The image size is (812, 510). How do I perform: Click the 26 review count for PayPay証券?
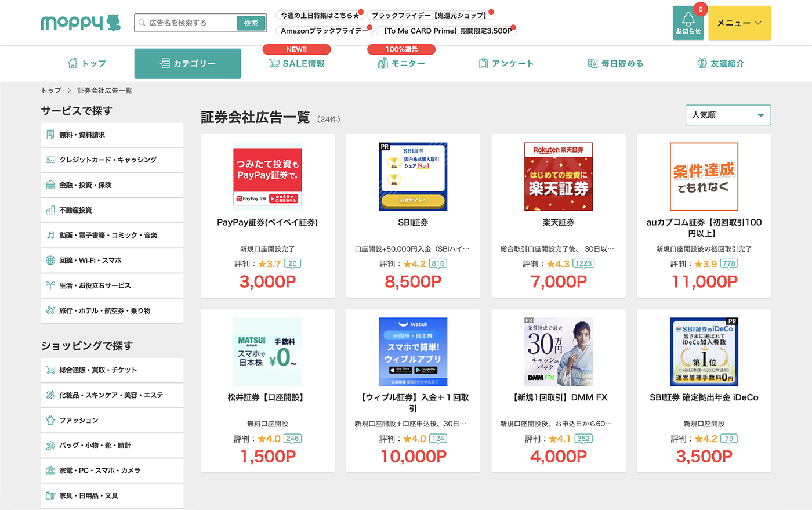coord(292,263)
